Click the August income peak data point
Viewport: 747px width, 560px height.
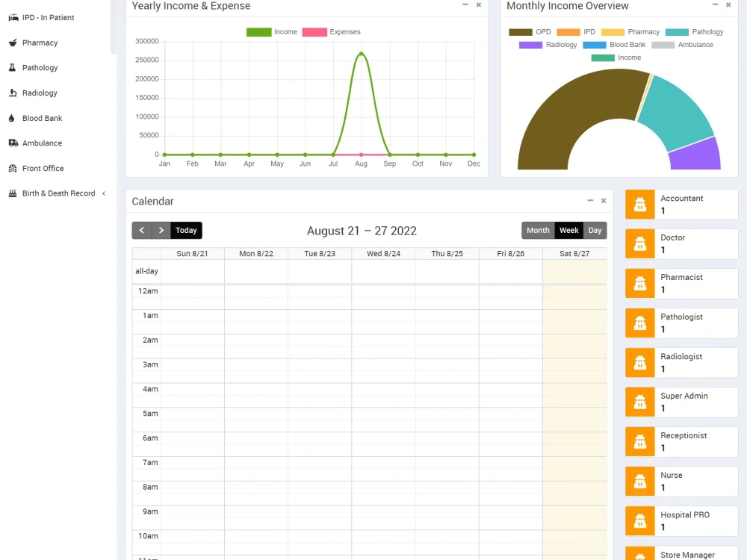tap(362, 53)
